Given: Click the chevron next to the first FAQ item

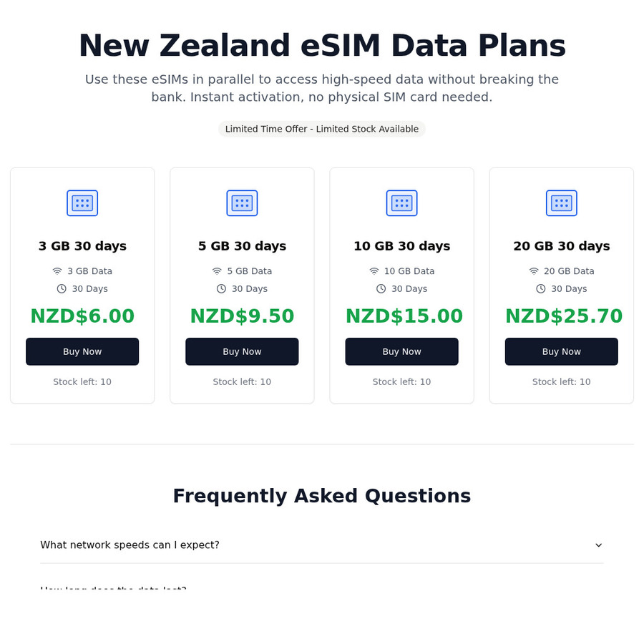Looking at the screenshot, I should (x=598, y=545).
